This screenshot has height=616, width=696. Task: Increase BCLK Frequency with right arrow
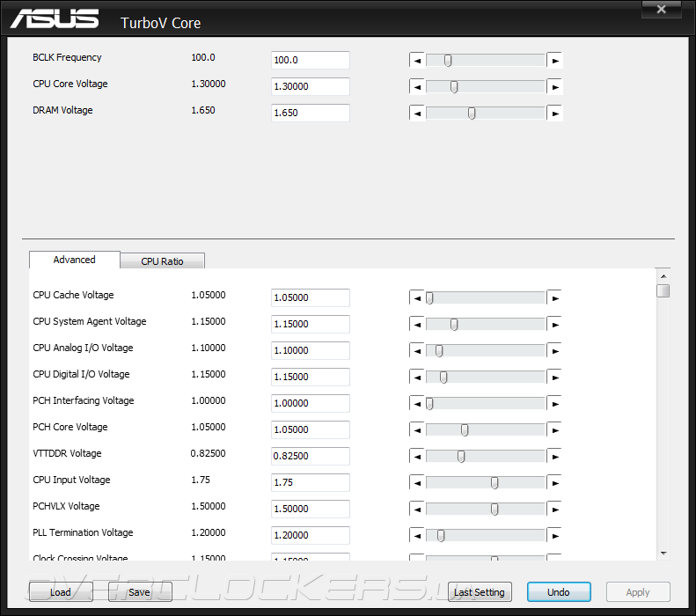click(555, 61)
